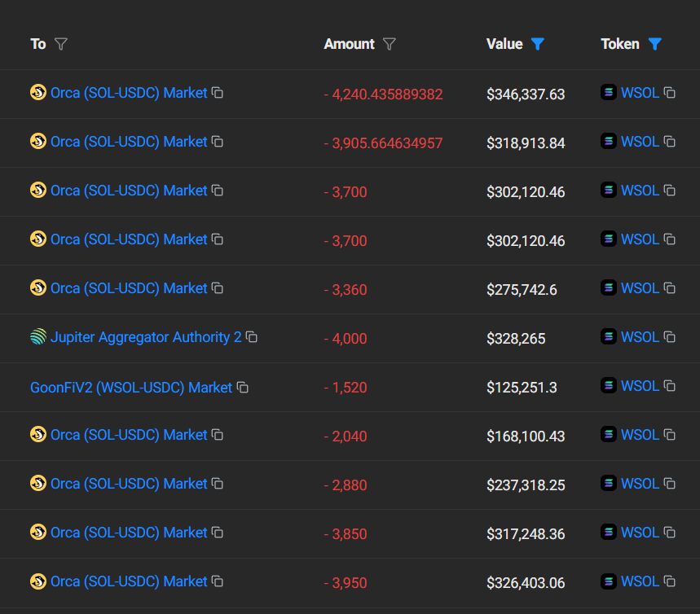Copy Orca address in the $237,318.25 row

(x=218, y=484)
